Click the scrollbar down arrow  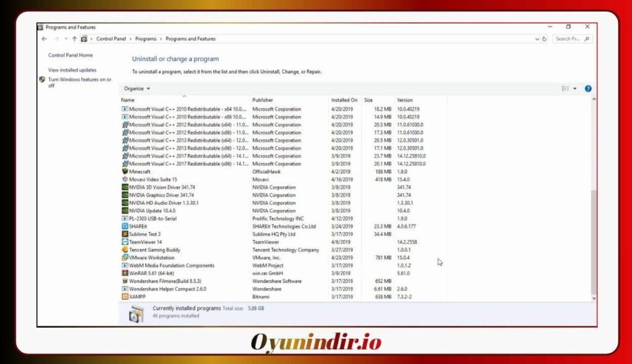click(x=594, y=298)
